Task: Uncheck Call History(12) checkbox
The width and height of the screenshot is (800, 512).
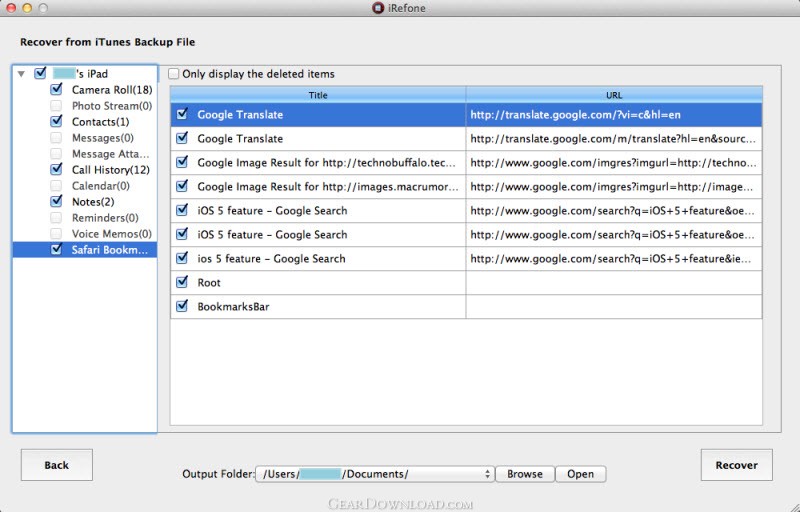Action: tap(56, 169)
